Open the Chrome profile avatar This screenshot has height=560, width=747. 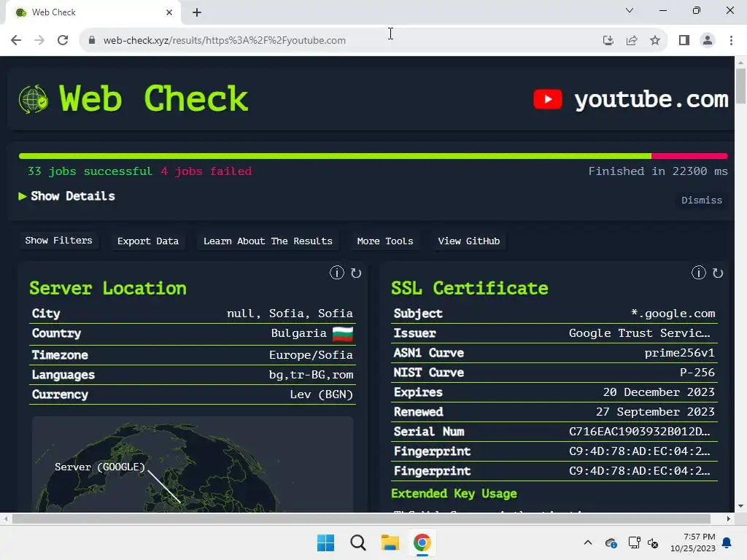708,40
